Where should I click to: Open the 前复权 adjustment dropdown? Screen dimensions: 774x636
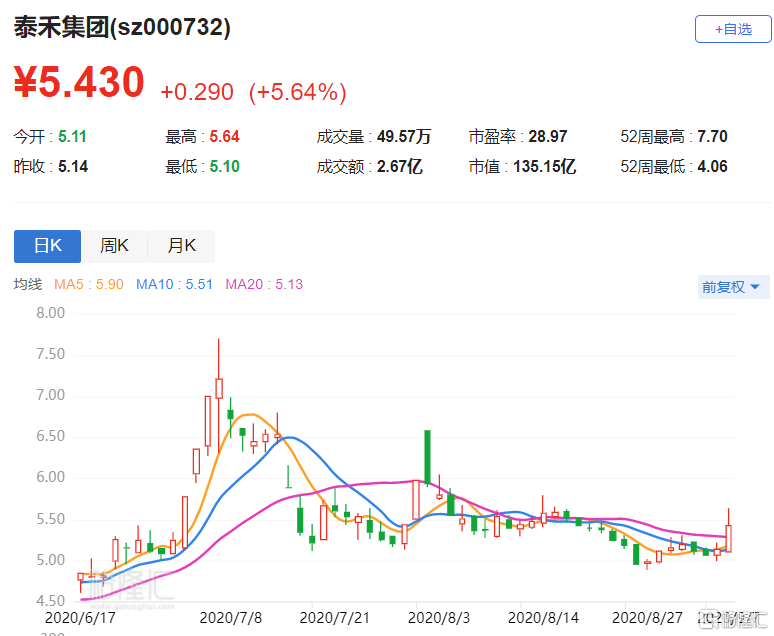(733, 287)
